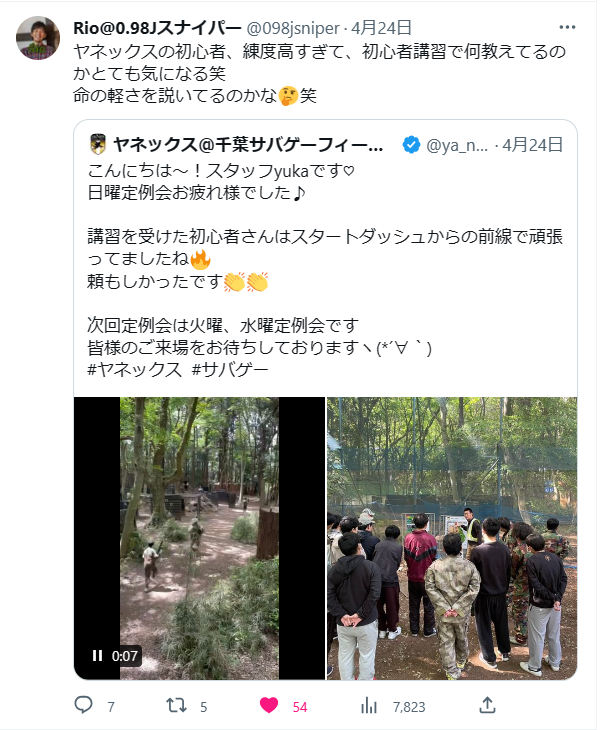The height and width of the screenshot is (730, 600).
Task: Open the view analytics bar chart icon
Action: [x=369, y=705]
